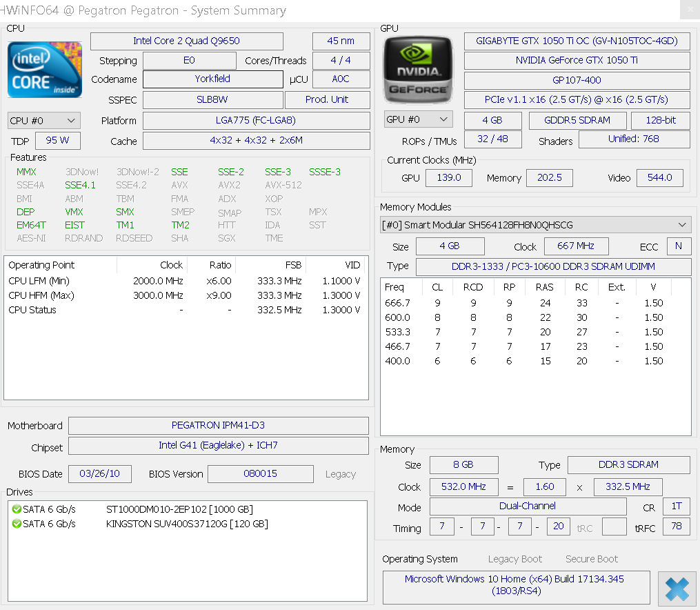Click green check icon for ST1000DM010 drive

(17, 509)
